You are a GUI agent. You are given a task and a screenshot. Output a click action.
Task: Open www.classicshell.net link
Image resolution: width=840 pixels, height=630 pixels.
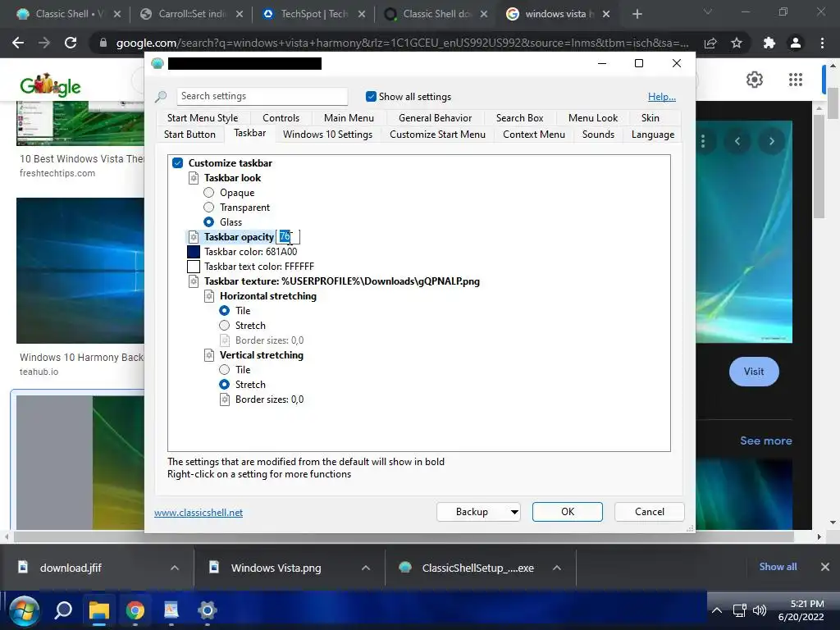[199, 513]
